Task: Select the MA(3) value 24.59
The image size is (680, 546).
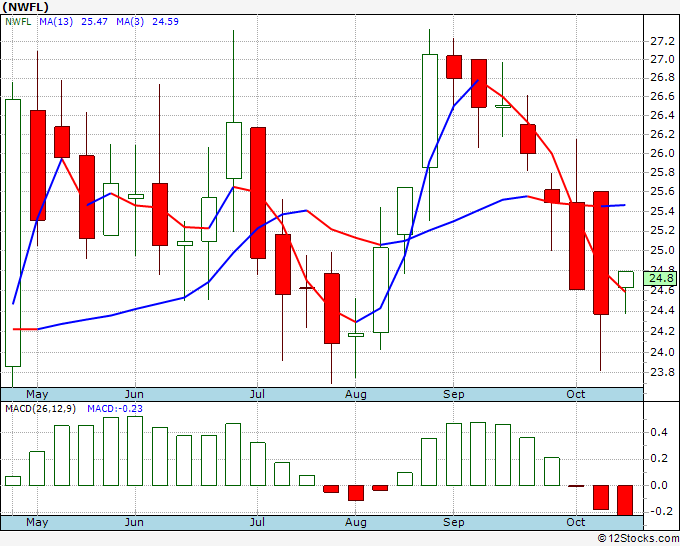Action: point(165,22)
